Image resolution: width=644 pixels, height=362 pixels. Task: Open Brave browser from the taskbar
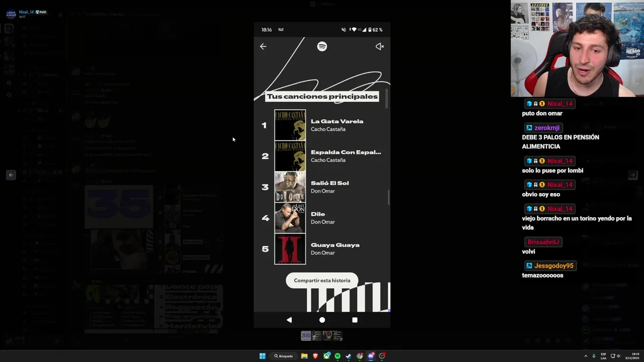pyautogui.click(x=315, y=356)
